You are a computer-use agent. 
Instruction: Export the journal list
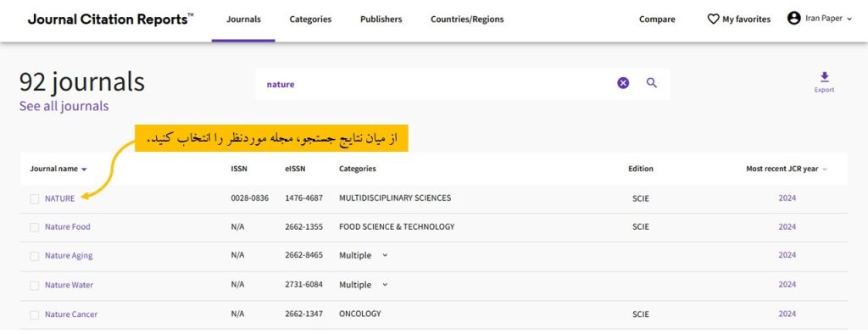click(824, 82)
